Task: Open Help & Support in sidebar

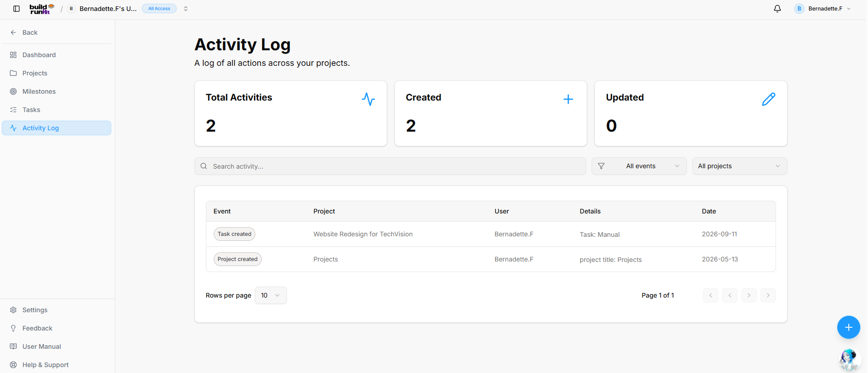Action: pos(57,365)
